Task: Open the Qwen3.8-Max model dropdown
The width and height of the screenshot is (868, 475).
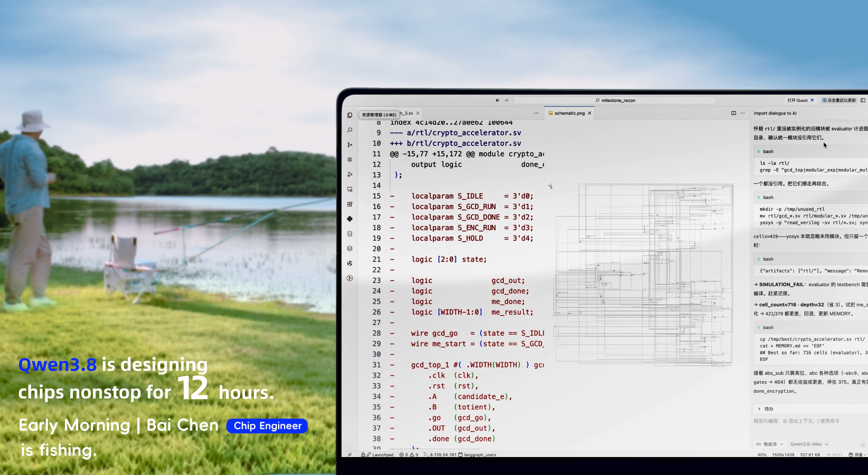Action: (809, 444)
